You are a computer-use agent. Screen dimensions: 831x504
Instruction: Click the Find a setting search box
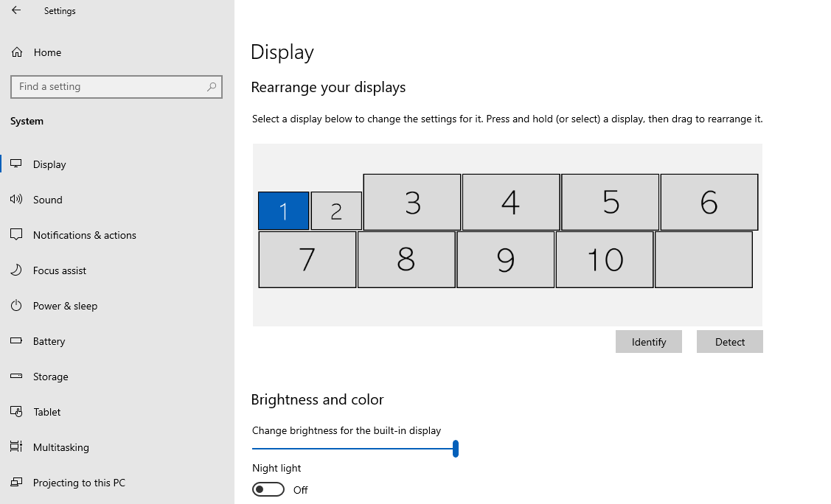pos(116,86)
